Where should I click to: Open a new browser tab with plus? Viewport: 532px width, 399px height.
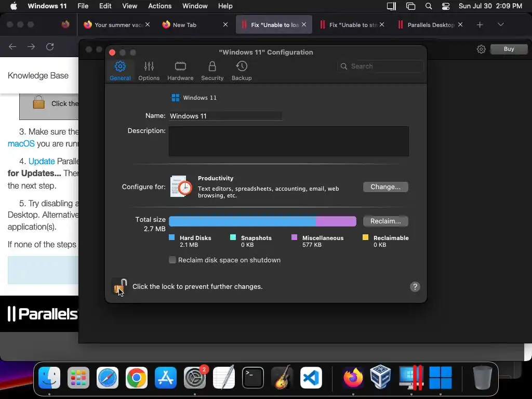tap(480, 25)
